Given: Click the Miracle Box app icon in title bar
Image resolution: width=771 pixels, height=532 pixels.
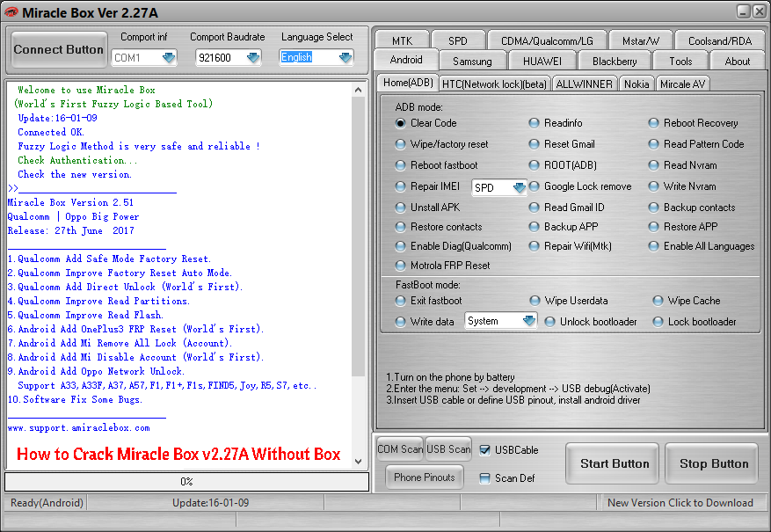Looking at the screenshot, I should click(11, 12).
